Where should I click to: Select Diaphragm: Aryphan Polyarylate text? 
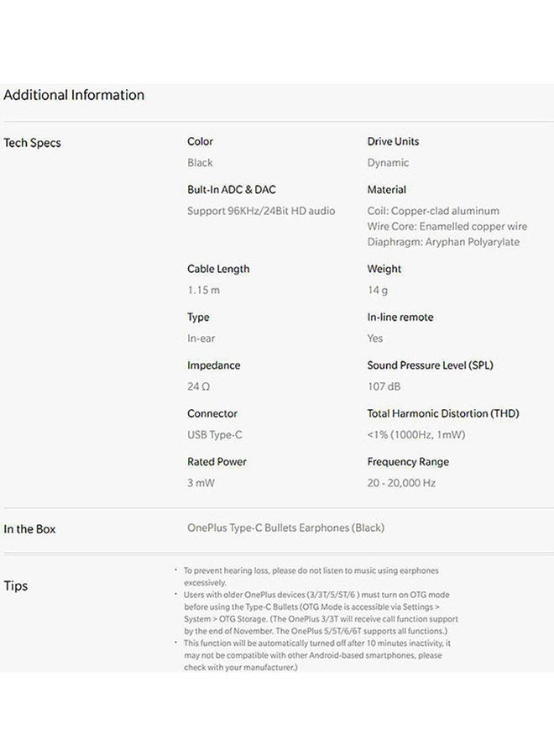[443, 242]
